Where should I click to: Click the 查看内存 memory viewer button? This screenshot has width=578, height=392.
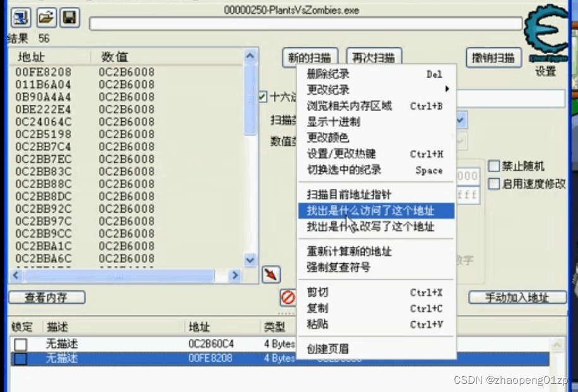[x=47, y=297]
